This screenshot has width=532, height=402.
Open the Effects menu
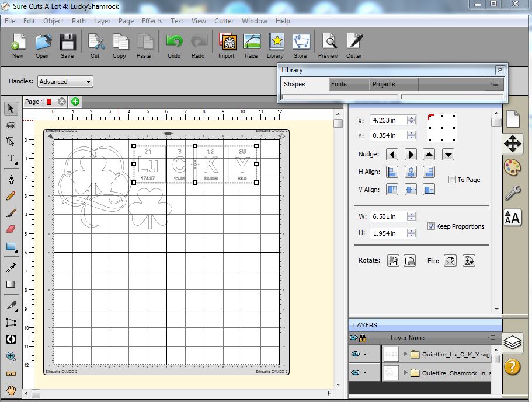(x=152, y=20)
